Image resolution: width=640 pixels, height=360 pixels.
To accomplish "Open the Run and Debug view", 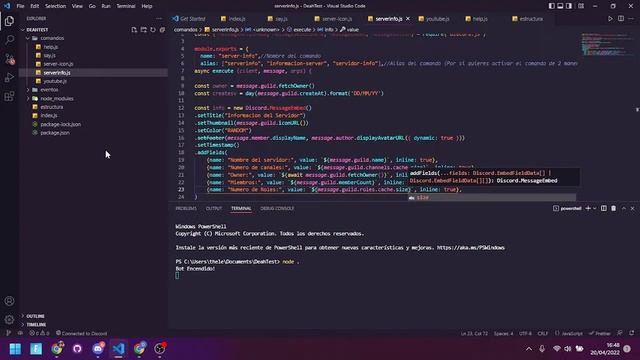I will pyautogui.click(x=9, y=78).
